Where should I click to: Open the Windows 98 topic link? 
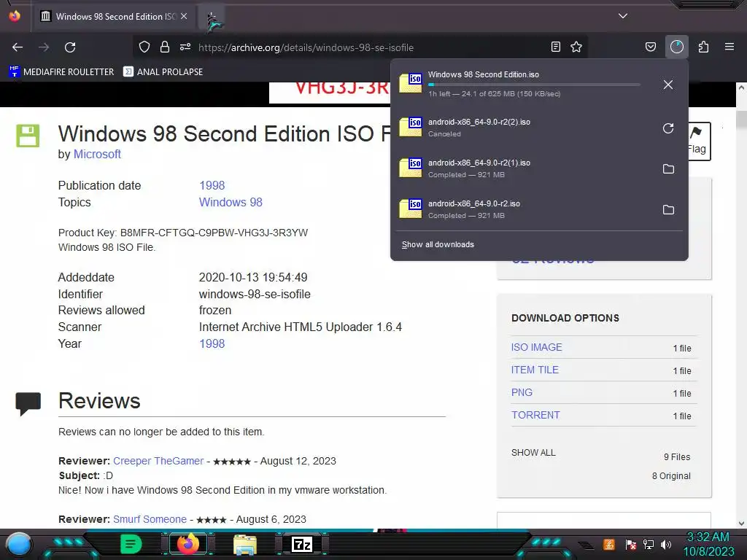pyautogui.click(x=231, y=202)
